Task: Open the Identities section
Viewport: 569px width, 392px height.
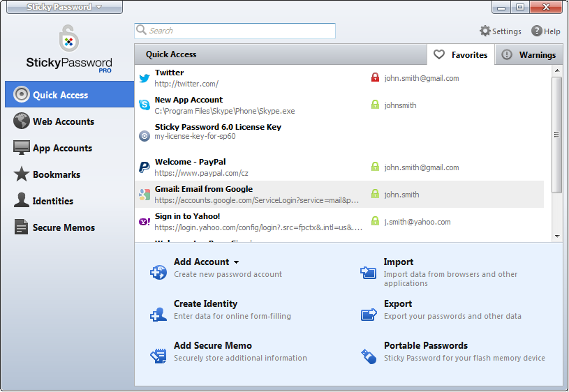Action: (x=70, y=200)
